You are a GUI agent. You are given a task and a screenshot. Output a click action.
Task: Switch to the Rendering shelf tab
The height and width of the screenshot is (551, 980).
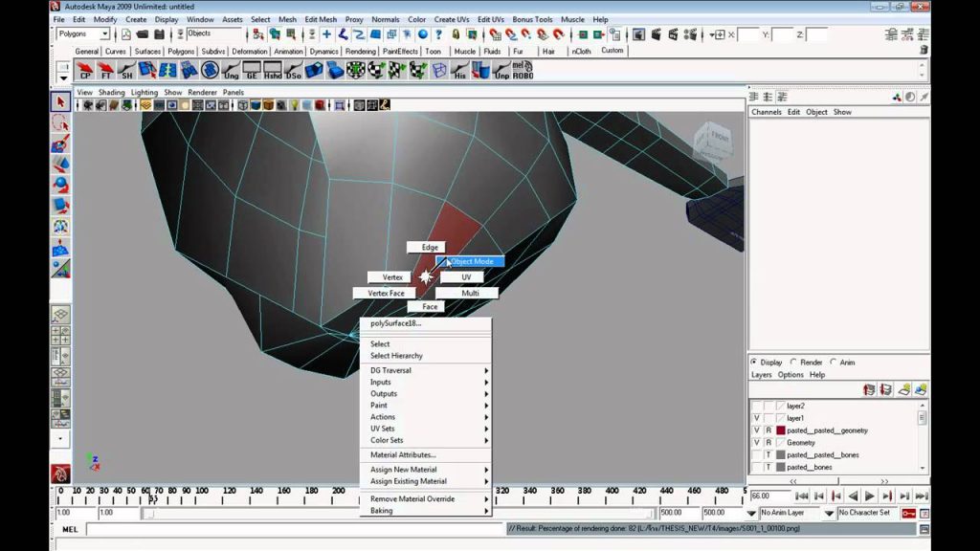click(x=361, y=52)
